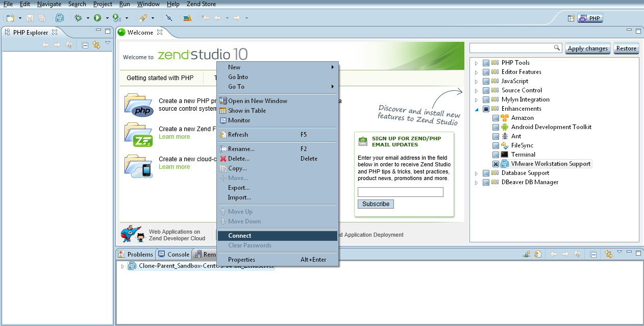Open the Console tab

174,254
